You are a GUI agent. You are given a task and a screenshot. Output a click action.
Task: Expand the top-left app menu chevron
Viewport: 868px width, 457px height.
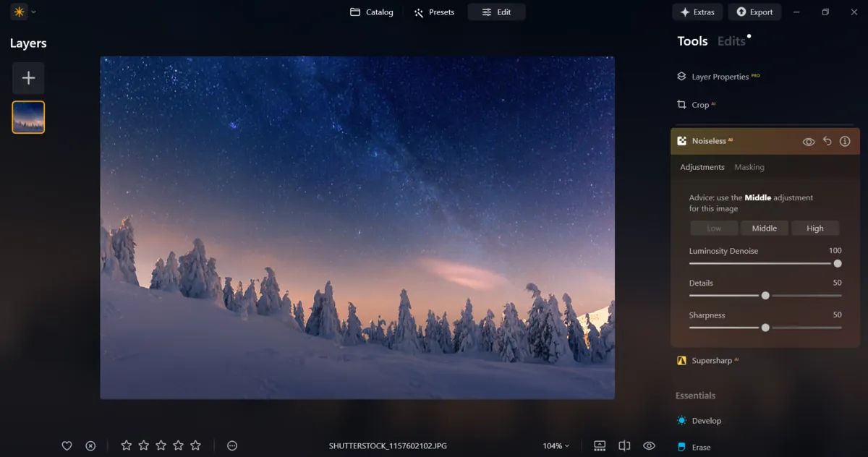point(32,12)
